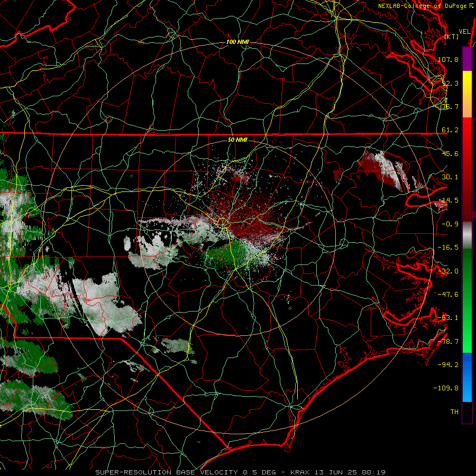Click the -0.9 value on velocity scale
The width and height of the screenshot is (476, 476).
(x=450, y=224)
